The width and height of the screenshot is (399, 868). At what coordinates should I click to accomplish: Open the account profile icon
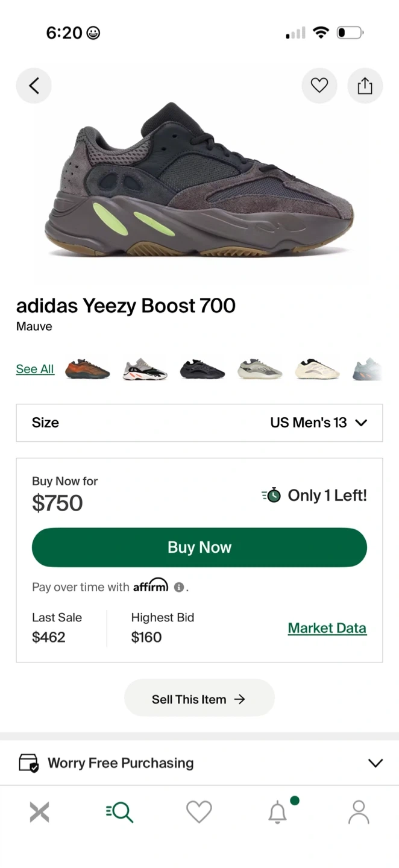359,813
